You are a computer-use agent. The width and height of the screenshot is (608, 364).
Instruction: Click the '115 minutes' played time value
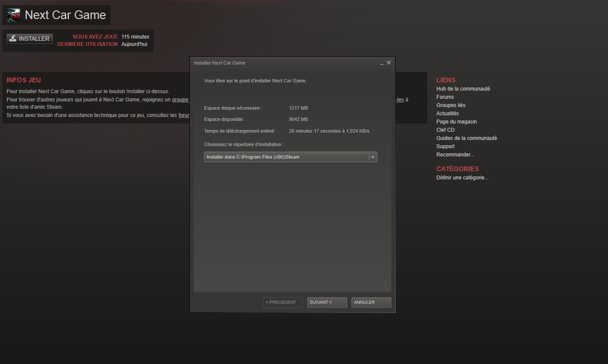[135, 37]
